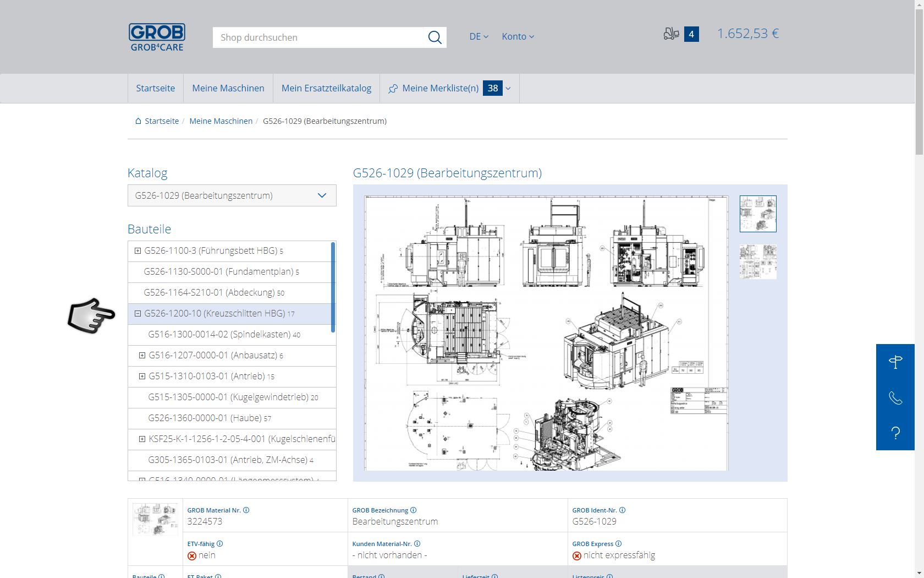Click the pin icon next to Meine Merkliste(n)
924x578 pixels.
point(393,89)
